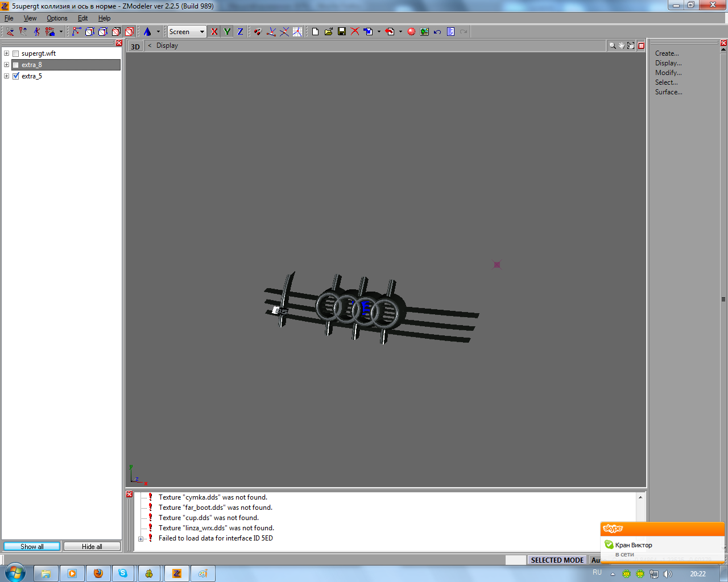
Task: Open the Options menu
Action: [x=57, y=18]
